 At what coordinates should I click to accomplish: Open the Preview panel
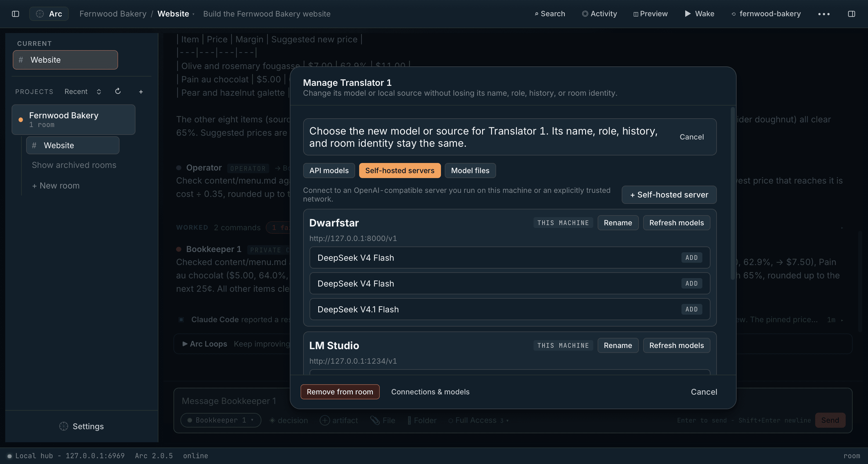[650, 14]
